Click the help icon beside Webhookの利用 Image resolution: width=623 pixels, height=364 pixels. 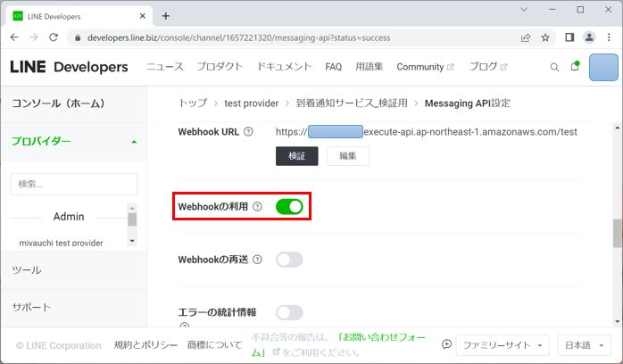coord(257,206)
